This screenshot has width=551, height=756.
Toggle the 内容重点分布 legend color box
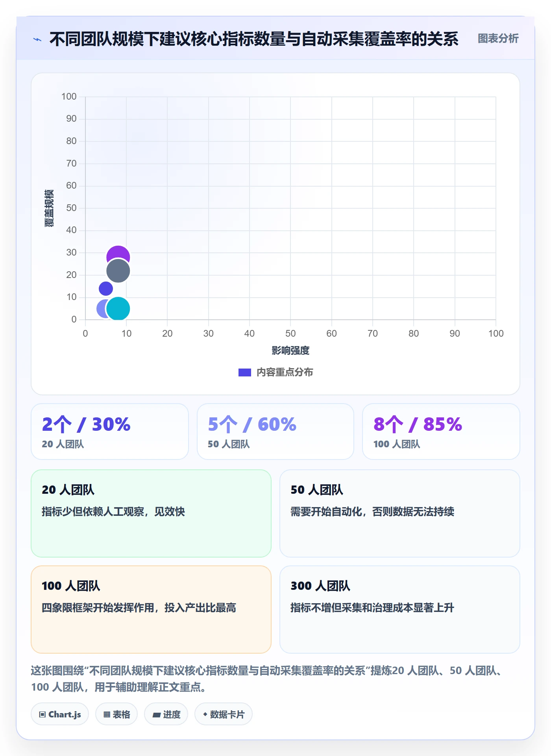[244, 372]
